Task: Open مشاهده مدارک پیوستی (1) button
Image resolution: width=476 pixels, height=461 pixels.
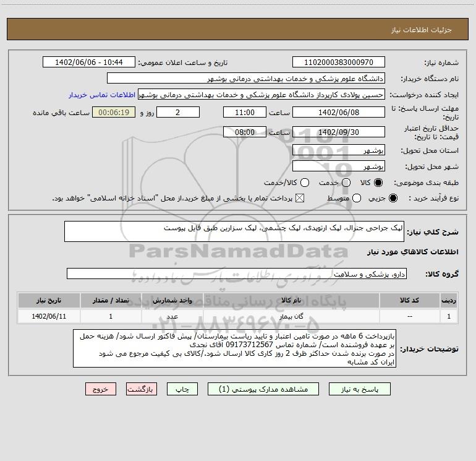Action: click(x=263, y=389)
